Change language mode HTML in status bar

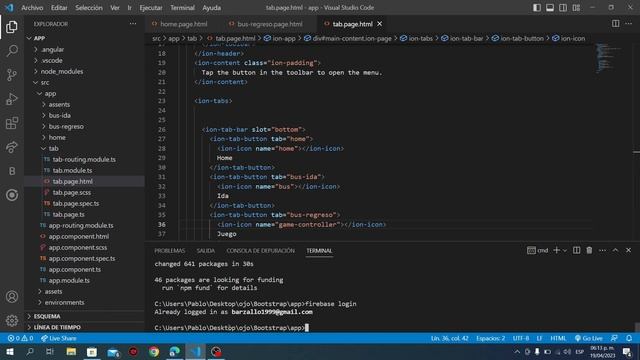pos(558,338)
